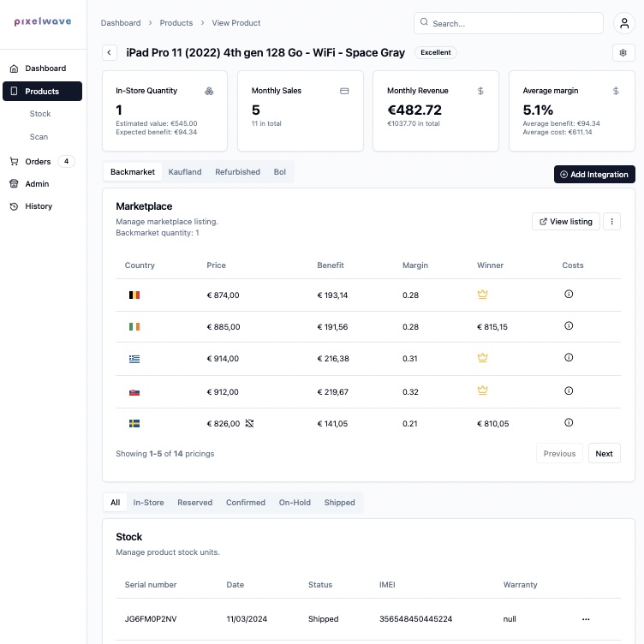
Task: Click the Products breadcrumb link
Action: [176, 23]
